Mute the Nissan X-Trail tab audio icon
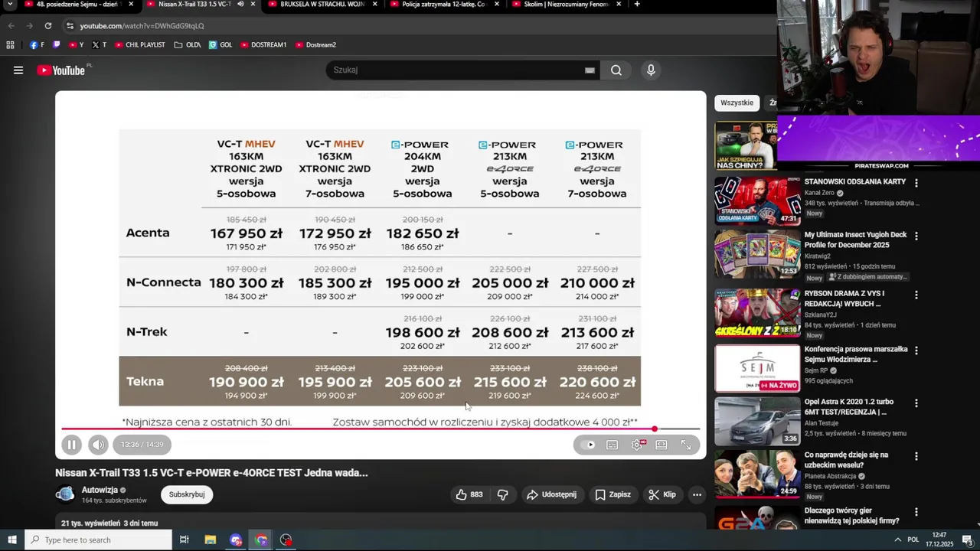 [240, 5]
